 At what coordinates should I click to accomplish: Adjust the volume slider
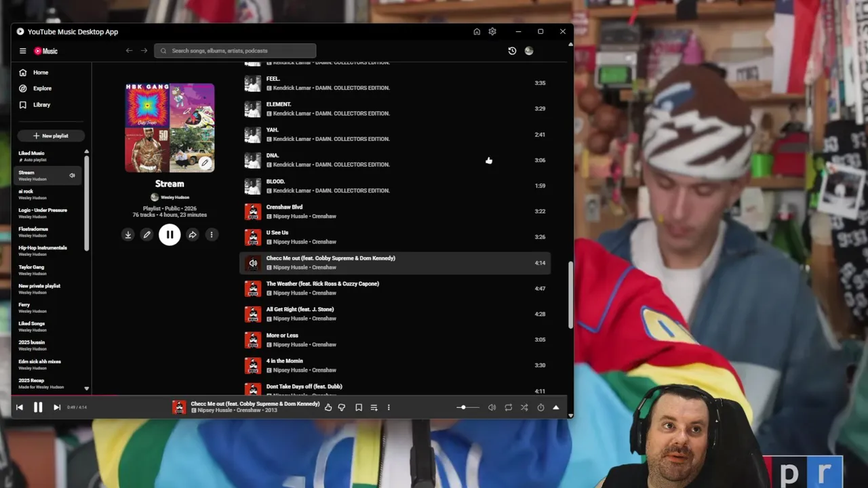coord(468,407)
